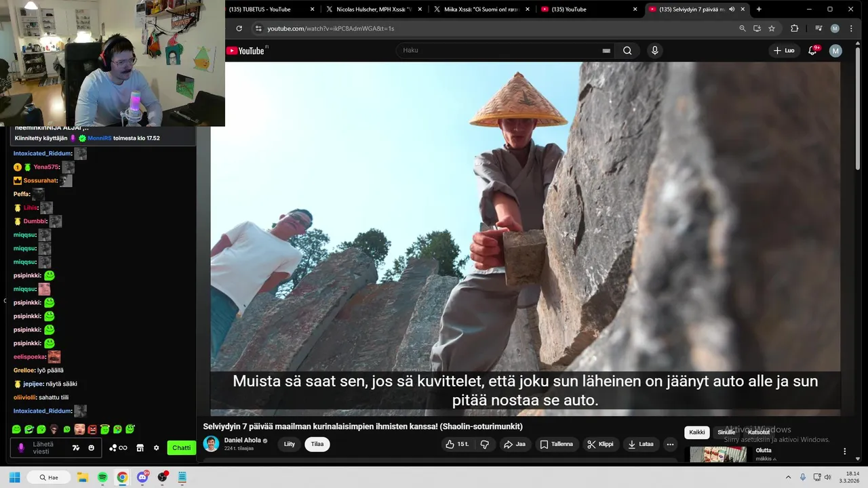
Task: Open Discord from the taskbar
Action: pos(142,477)
